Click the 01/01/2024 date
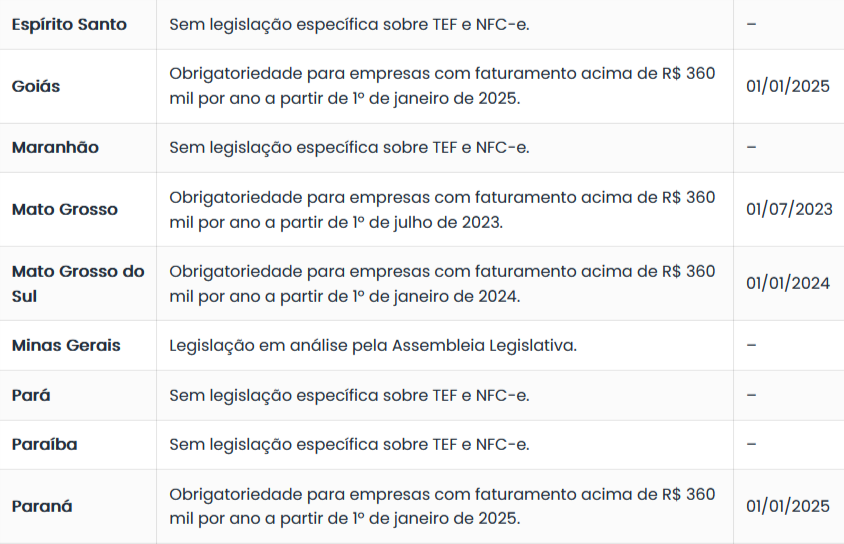Screen dimensions: 844x544 (x=788, y=283)
